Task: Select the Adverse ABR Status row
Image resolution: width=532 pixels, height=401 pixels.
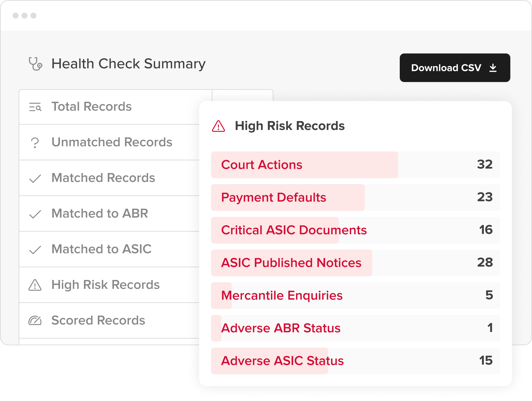Action: tap(355, 328)
